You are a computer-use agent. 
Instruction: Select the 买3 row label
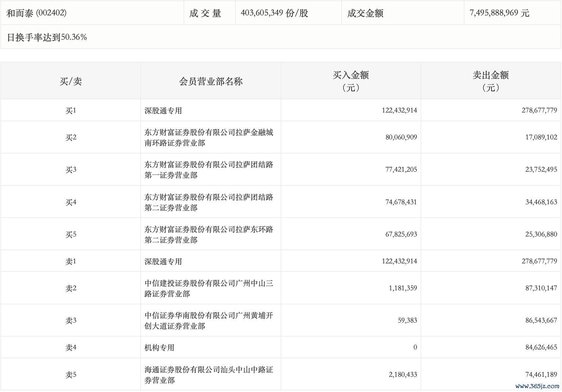[71, 170]
